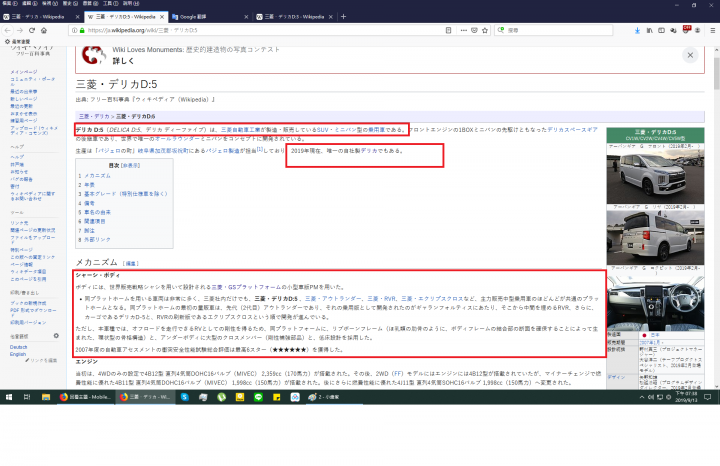This screenshot has width=720, height=466.
Task: Open the Windows Start menu
Action: tap(8, 397)
